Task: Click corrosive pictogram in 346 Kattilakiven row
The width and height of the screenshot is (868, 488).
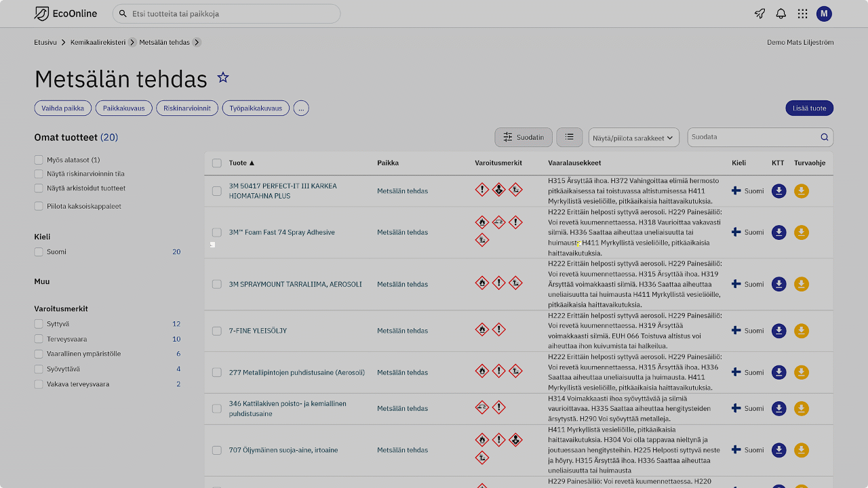Action: 481,407
